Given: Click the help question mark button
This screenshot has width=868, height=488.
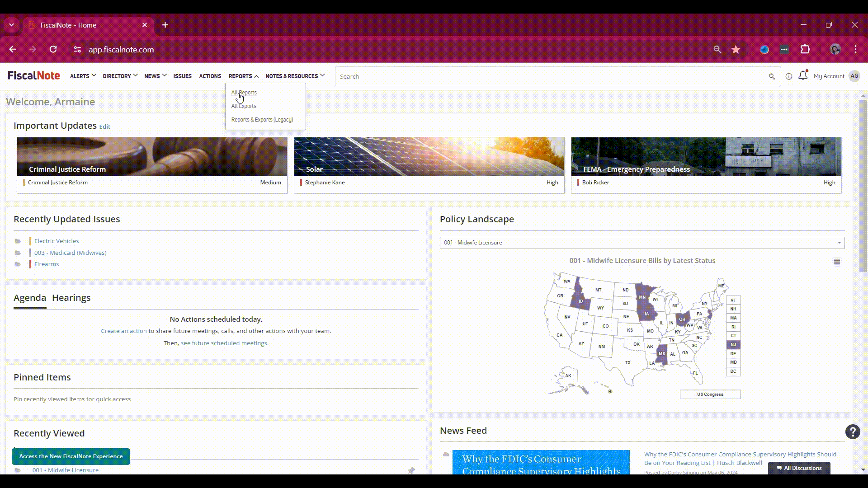Looking at the screenshot, I should tap(853, 432).
